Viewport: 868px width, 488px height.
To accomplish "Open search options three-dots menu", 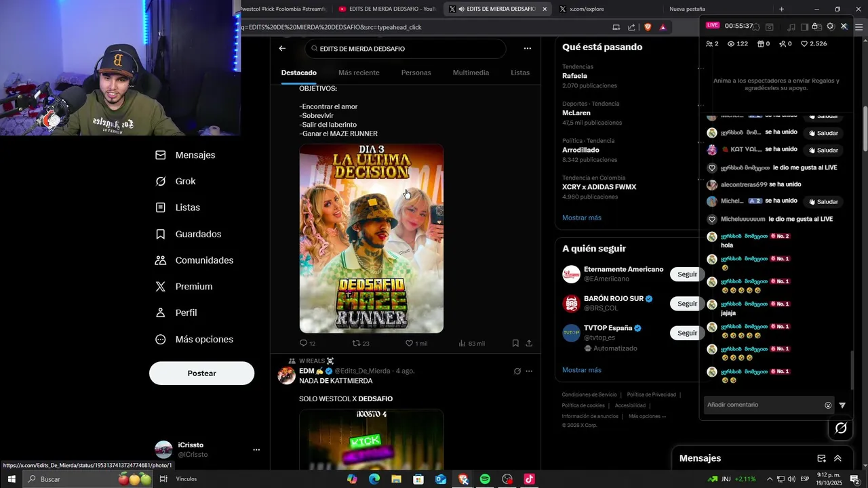I will pyautogui.click(x=527, y=49).
